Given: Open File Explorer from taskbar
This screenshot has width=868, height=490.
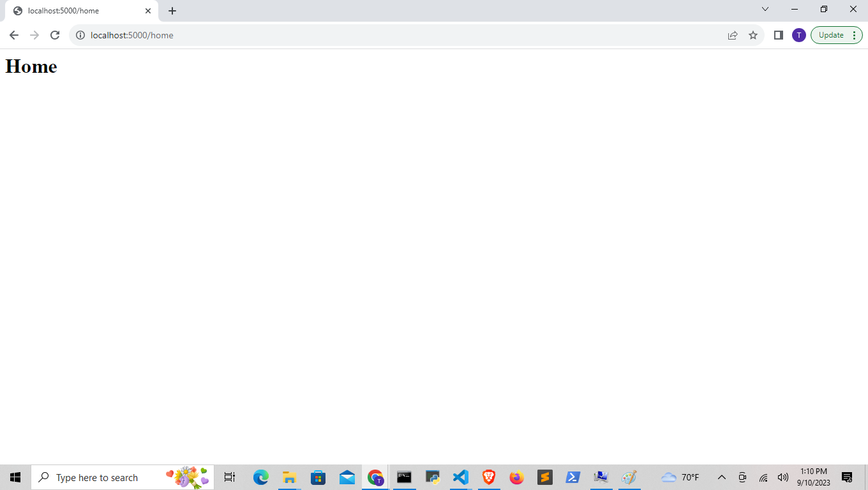Looking at the screenshot, I should tap(289, 477).
